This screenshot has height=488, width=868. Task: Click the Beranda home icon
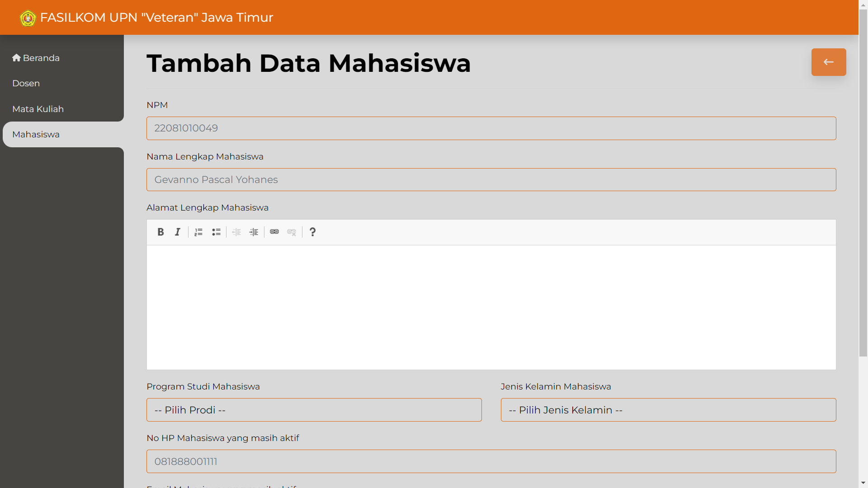[x=17, y=58]
